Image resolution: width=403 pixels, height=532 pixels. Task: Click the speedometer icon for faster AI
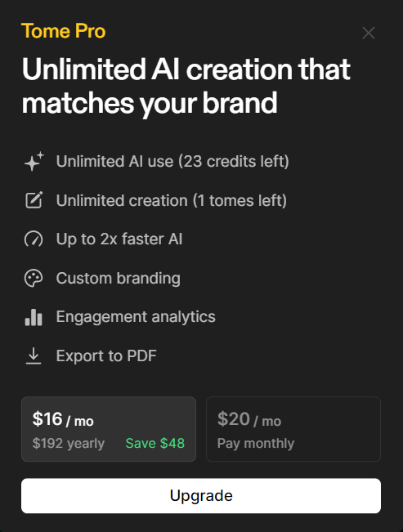coord(34,239)
